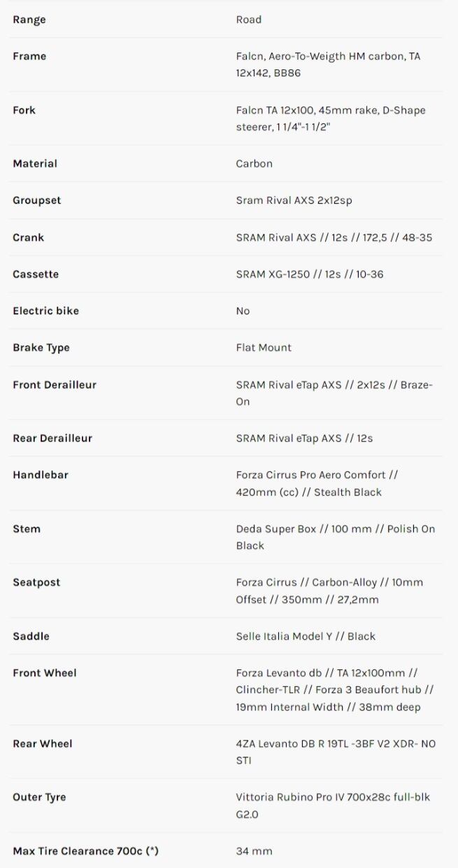Click the Deda Super Box stem description
This screenshot has width=458, height=868.
[x=335, y=538]
